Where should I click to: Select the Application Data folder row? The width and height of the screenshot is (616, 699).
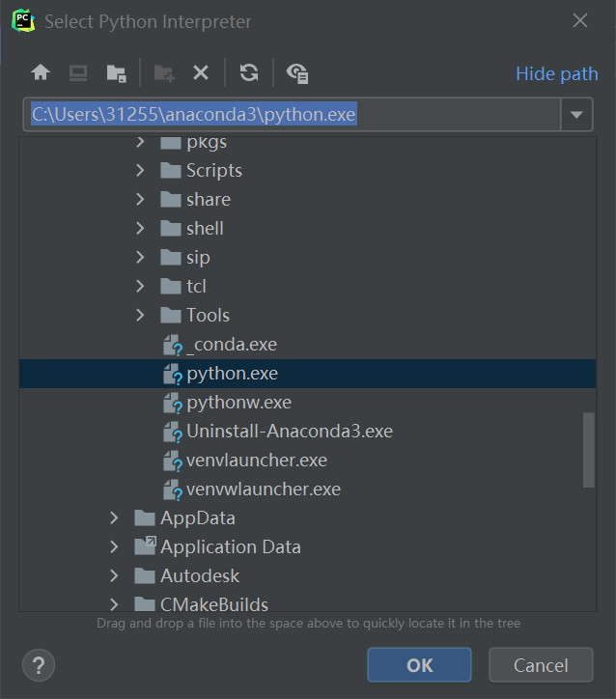click(308, 547)
